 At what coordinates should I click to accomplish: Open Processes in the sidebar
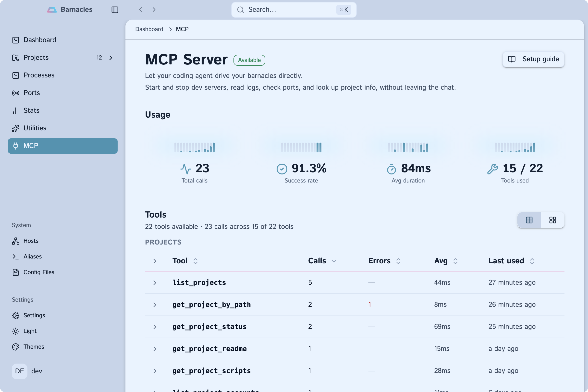(62, 75)
